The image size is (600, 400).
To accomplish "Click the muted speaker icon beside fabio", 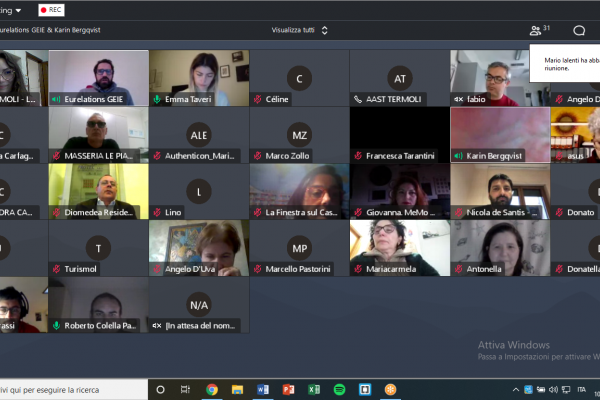I will pos(458,100).
